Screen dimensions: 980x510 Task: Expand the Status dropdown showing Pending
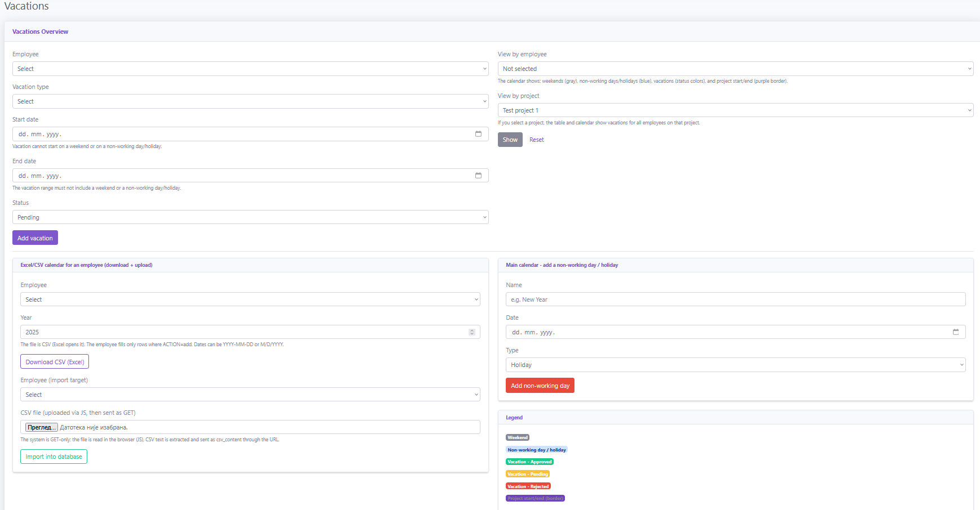250,217
